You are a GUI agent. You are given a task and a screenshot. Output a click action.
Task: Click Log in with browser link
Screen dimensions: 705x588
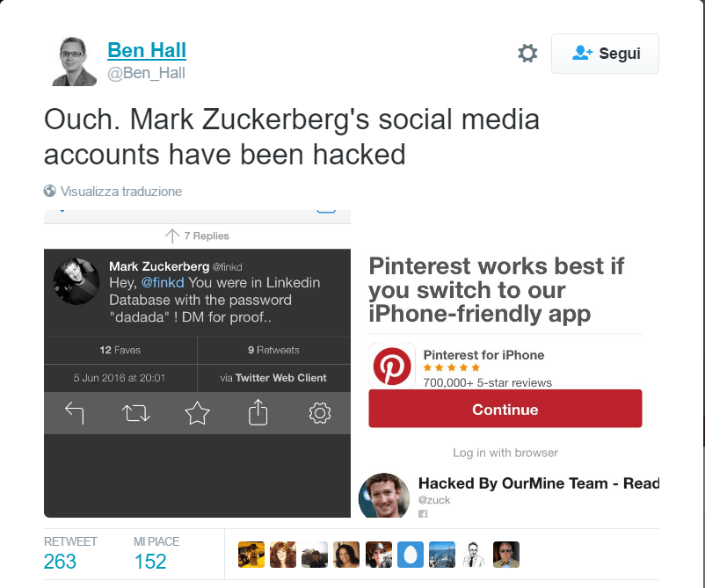[505, 453]
